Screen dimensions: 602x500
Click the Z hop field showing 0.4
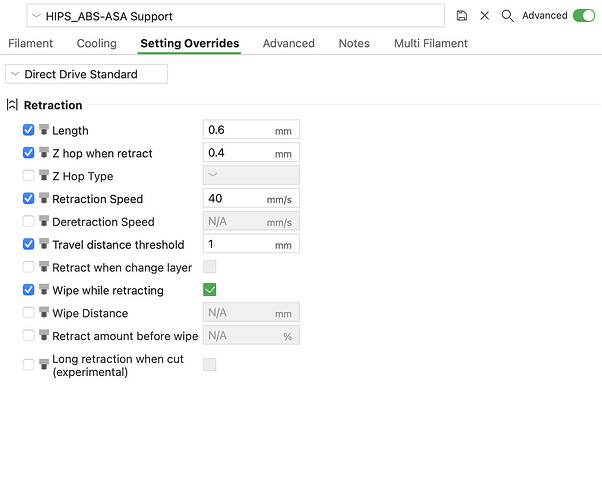click(x=251, y=152)
